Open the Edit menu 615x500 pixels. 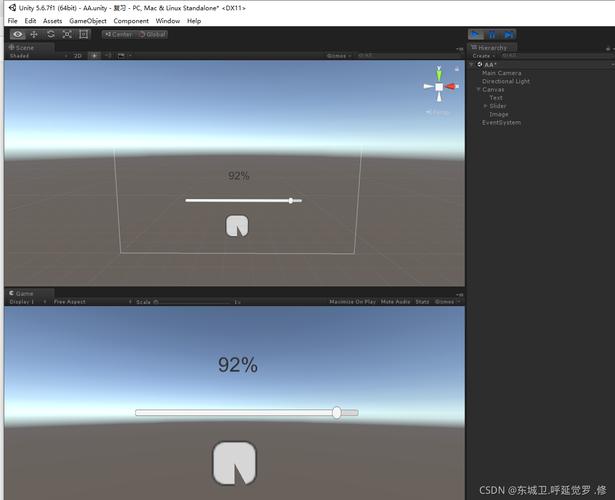[30, 21]
